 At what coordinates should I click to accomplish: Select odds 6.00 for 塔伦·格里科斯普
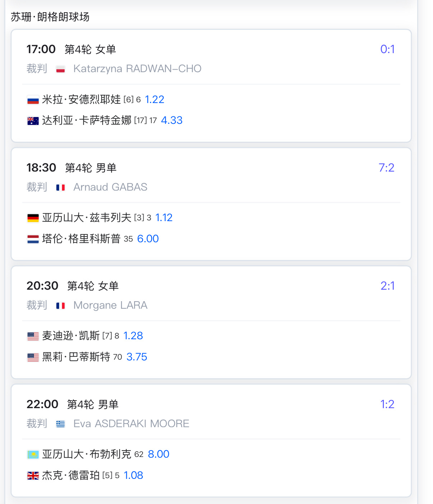pos(148,239)
